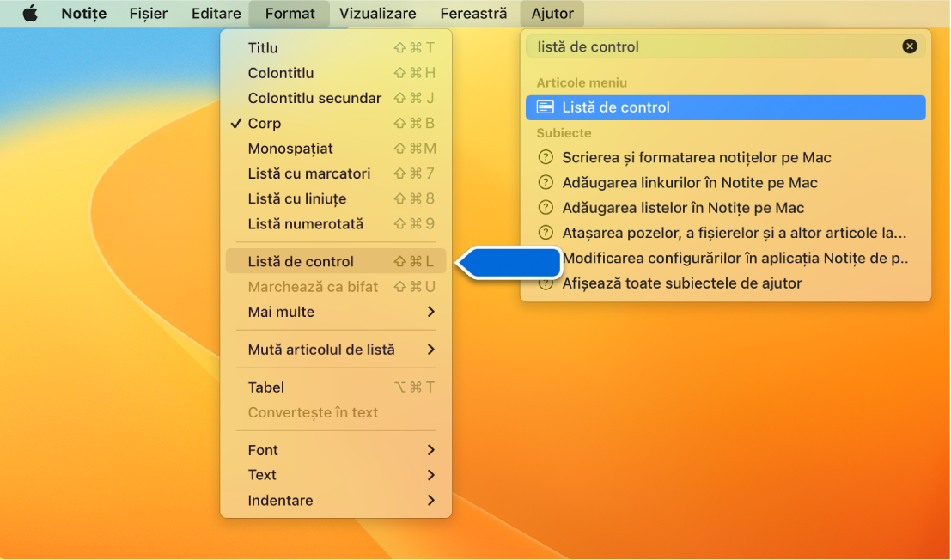Open the Fișier menu

148,14
